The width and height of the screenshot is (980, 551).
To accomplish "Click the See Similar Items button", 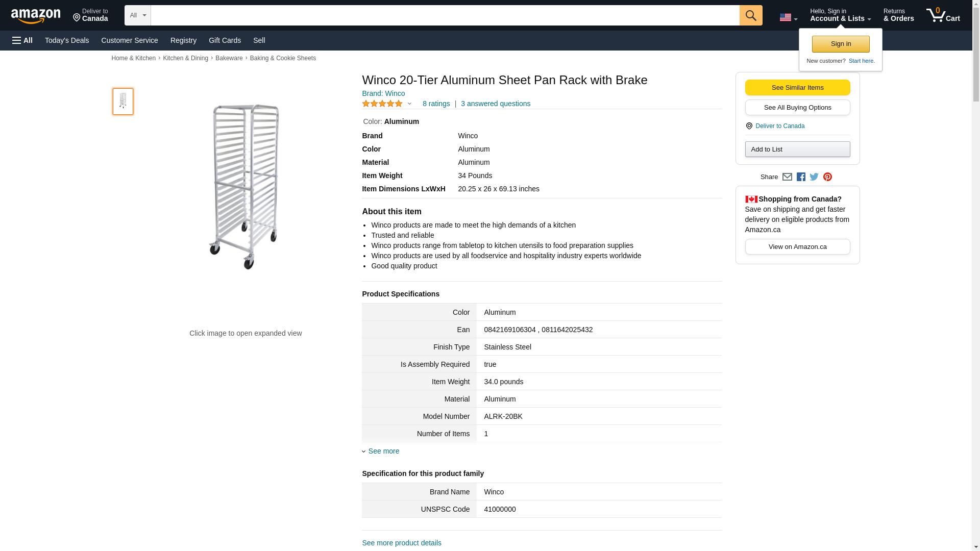I will [797, 87].
